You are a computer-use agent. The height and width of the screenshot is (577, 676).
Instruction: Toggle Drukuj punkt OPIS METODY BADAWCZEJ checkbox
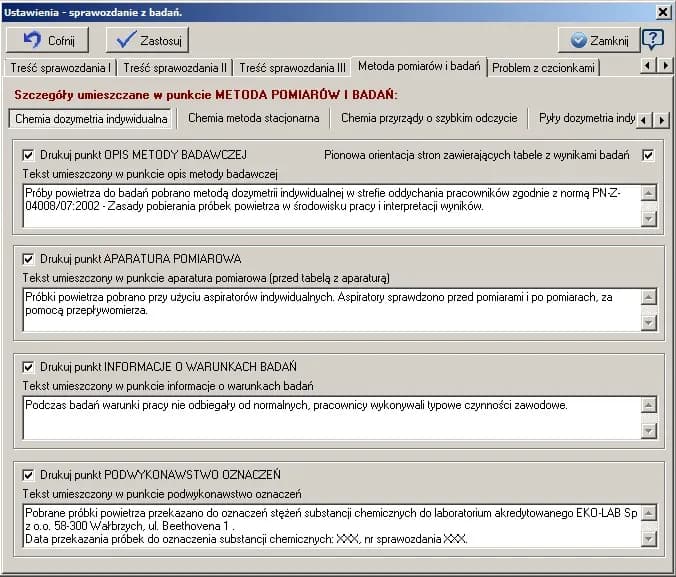(x=28, y=156)
